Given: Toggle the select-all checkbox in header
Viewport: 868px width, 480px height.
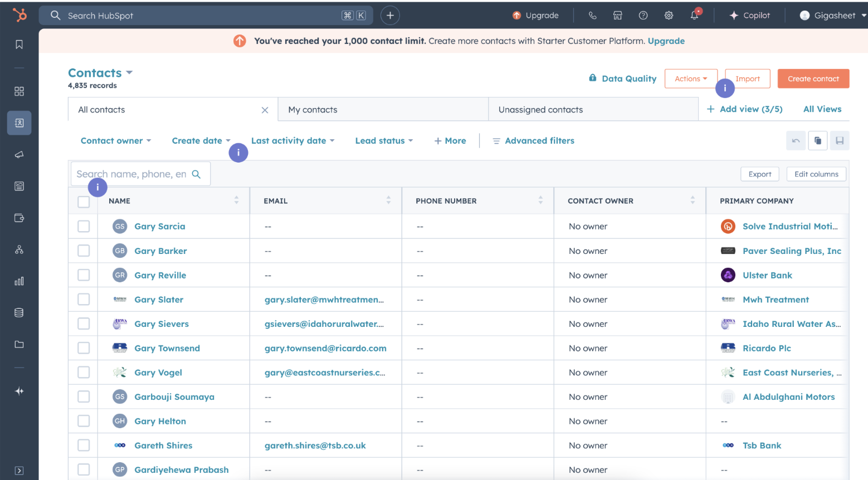Looking at the screenshot, I should [84, 202].
